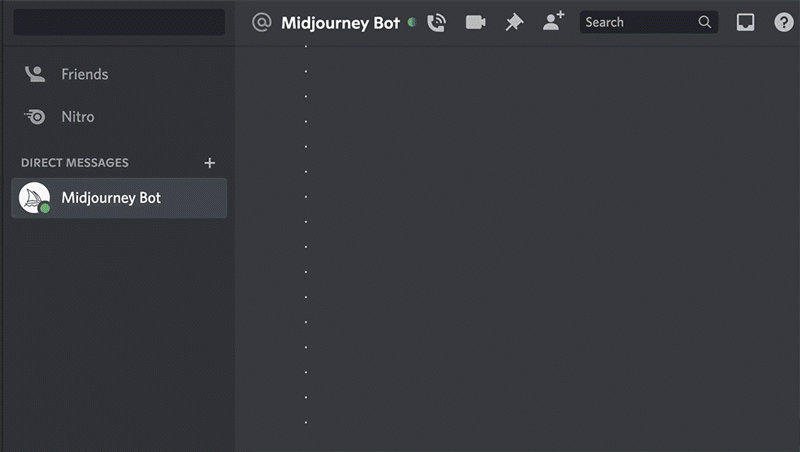
Task: Start a video call
Action: tap(476, 22)
